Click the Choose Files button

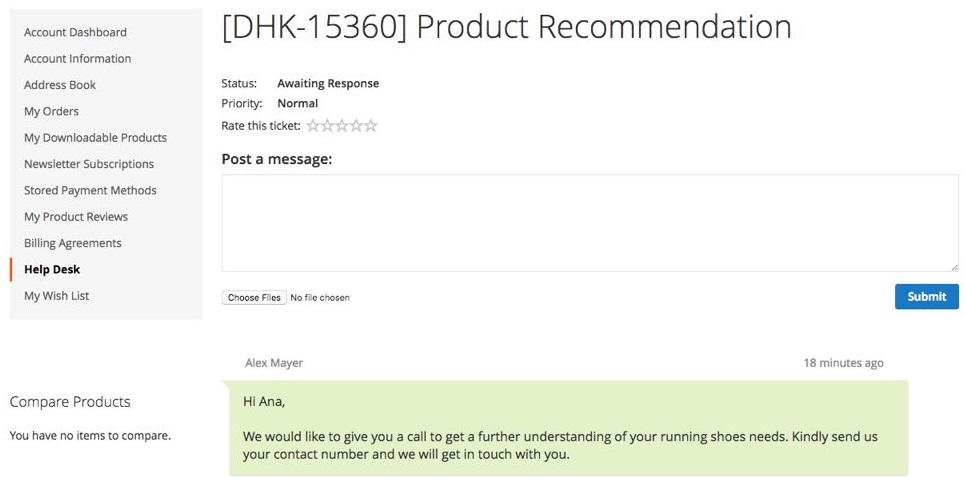point(254,298)
